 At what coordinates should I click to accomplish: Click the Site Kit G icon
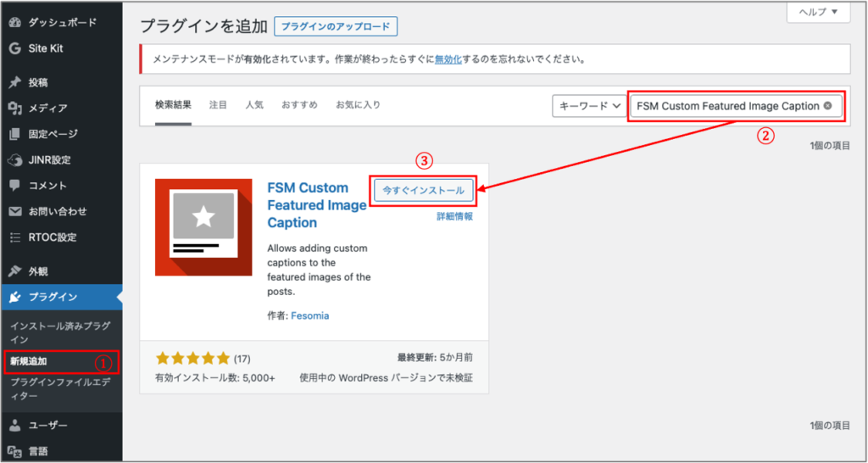[x=15, y=48]
